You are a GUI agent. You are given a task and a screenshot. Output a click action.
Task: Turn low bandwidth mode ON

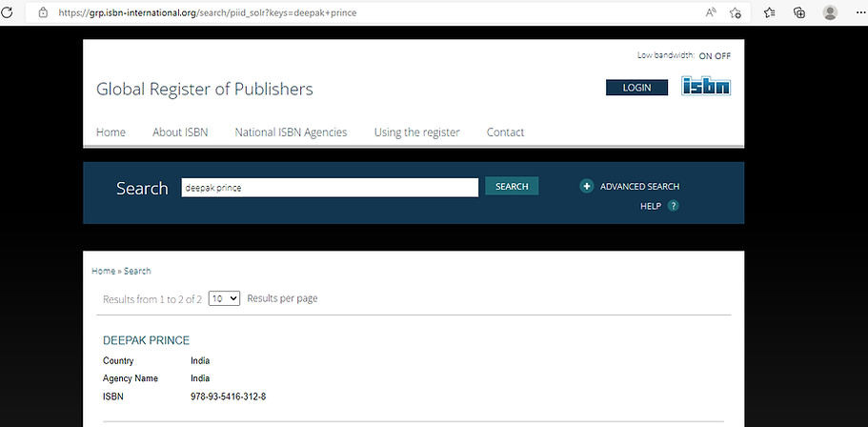click(x=706, y=56)
